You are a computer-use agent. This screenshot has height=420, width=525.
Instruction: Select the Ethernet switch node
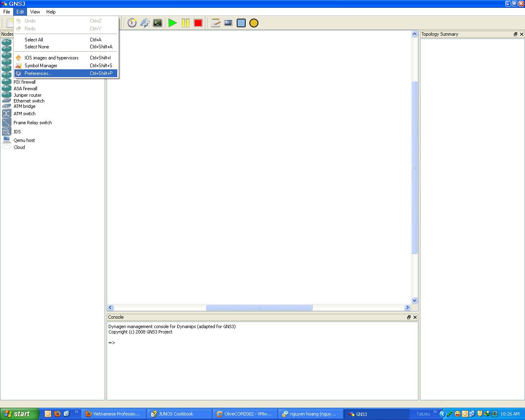click(x=29, y=101)
